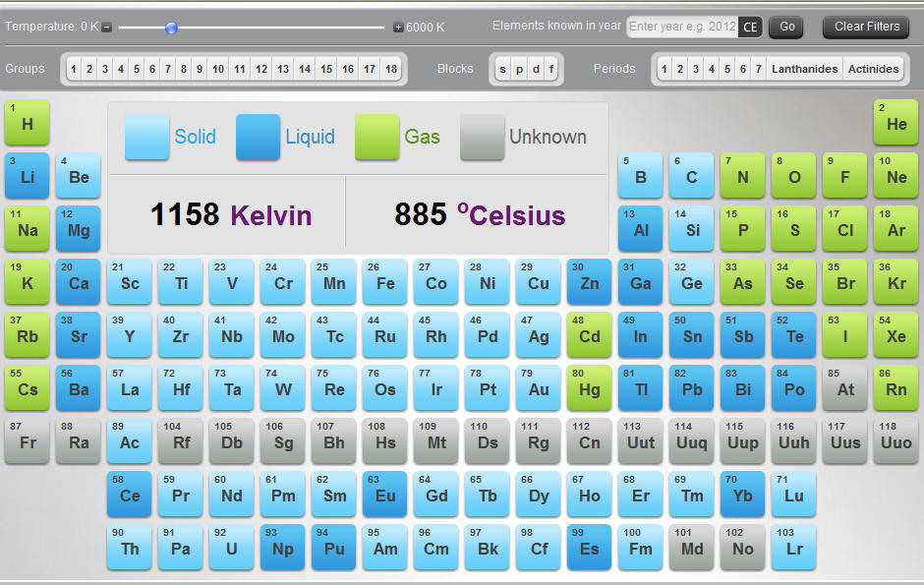924x585 pixels.
Task: Filter by period 4
Action: [712, 69]
